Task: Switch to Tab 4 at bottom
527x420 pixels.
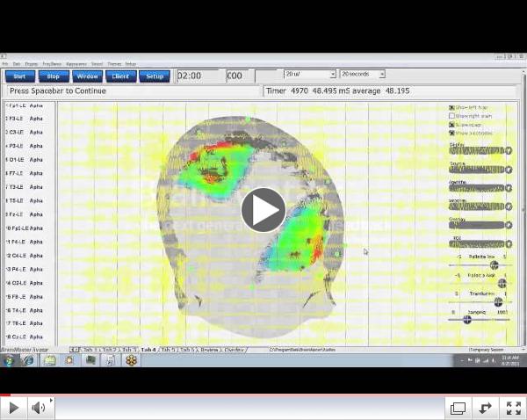Action: click(148, 350)
